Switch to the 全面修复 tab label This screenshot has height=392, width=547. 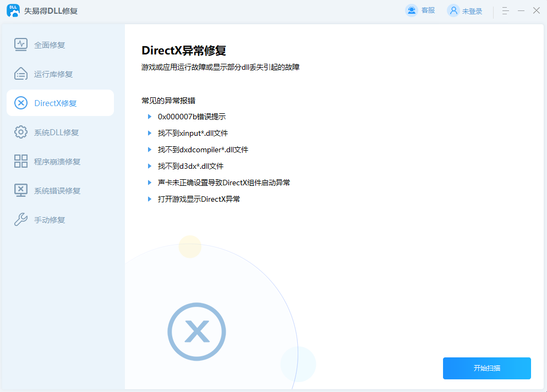50,45
